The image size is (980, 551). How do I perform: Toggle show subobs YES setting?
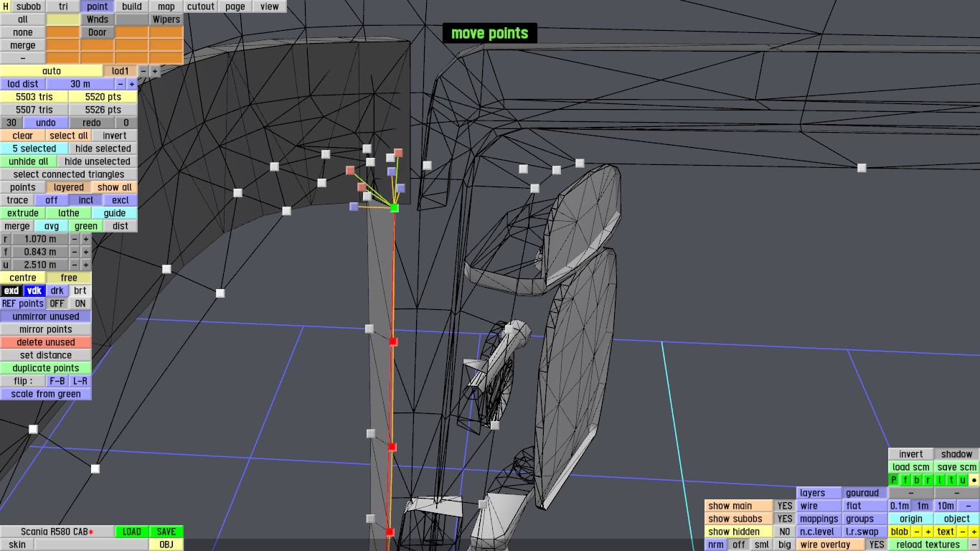pyautogui.click(x=785, y=519)
